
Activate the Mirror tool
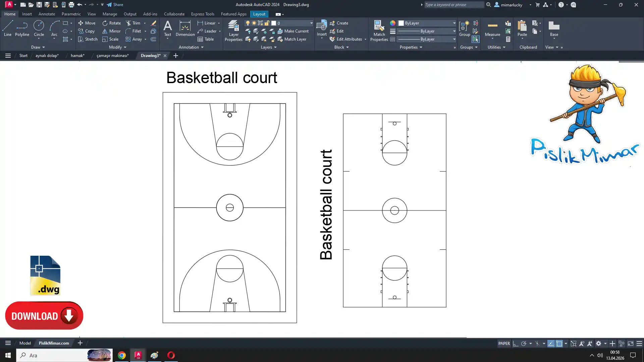[x=111, y=31]
